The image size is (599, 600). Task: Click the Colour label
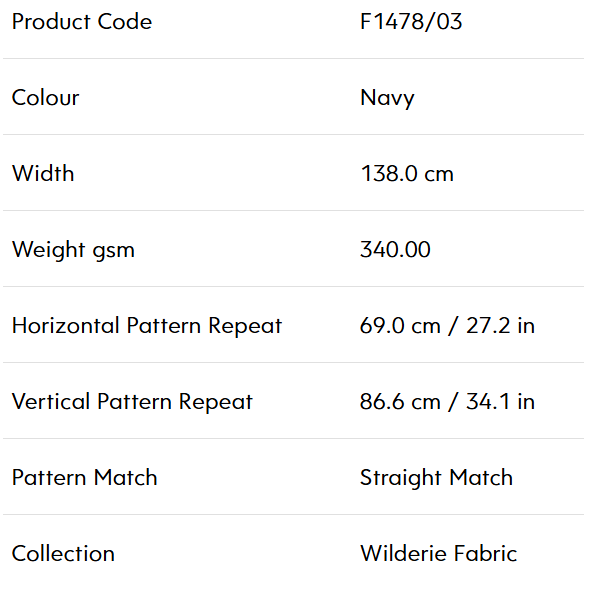click(x=46, y=98)
